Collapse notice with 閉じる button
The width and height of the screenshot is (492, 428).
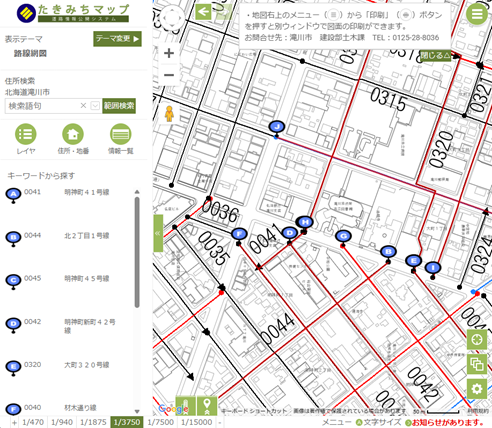click(435, 55)
